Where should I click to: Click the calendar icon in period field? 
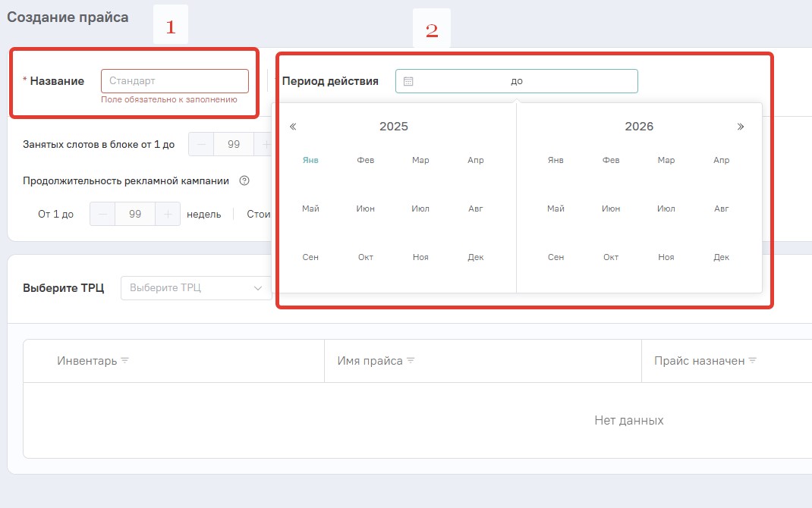[x=408, y=81]
